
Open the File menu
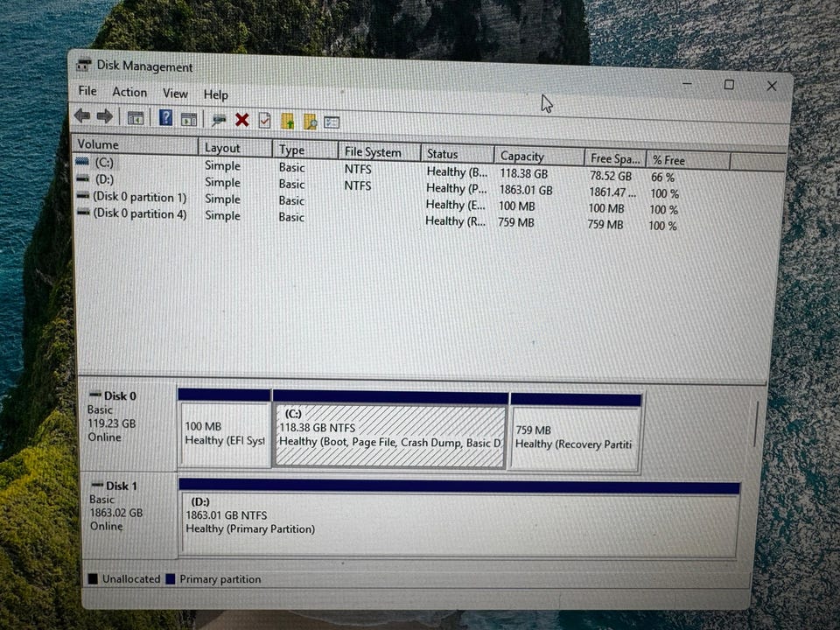click(x=87, y=91)
